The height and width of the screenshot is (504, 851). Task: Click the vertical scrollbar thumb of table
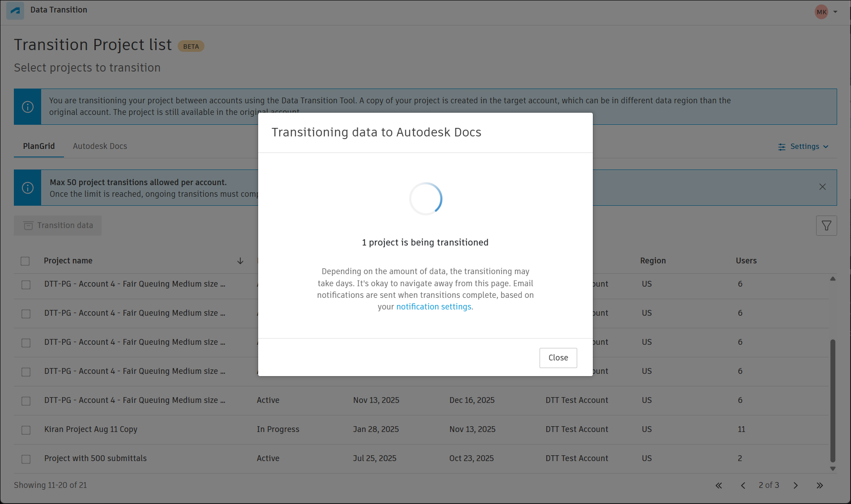pyautogui.click(x=833, y=401)
